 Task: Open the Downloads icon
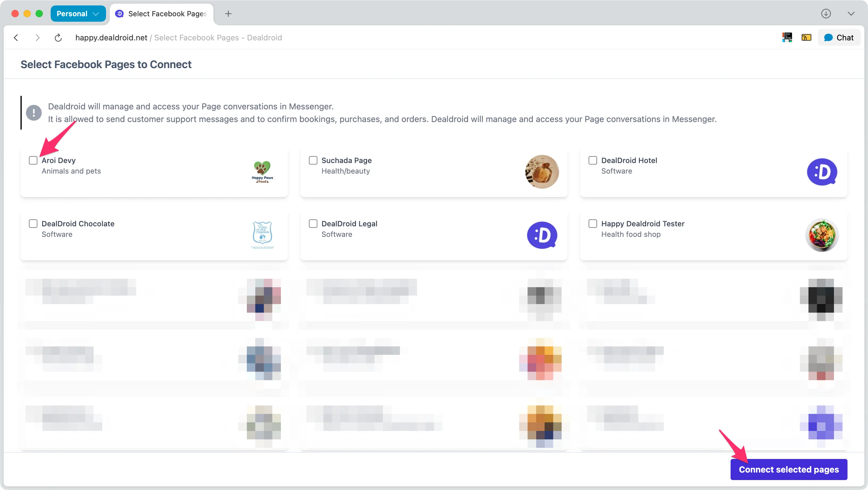point(826,14)
